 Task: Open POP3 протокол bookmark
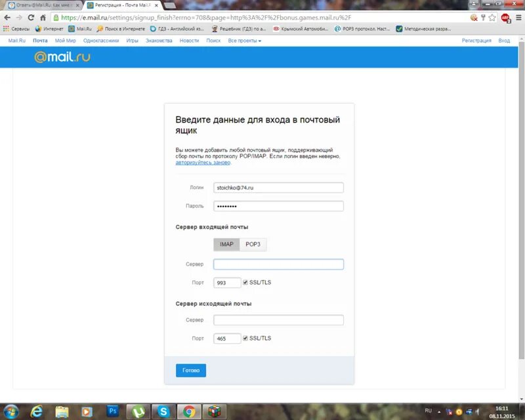click(x=362, y=29)
